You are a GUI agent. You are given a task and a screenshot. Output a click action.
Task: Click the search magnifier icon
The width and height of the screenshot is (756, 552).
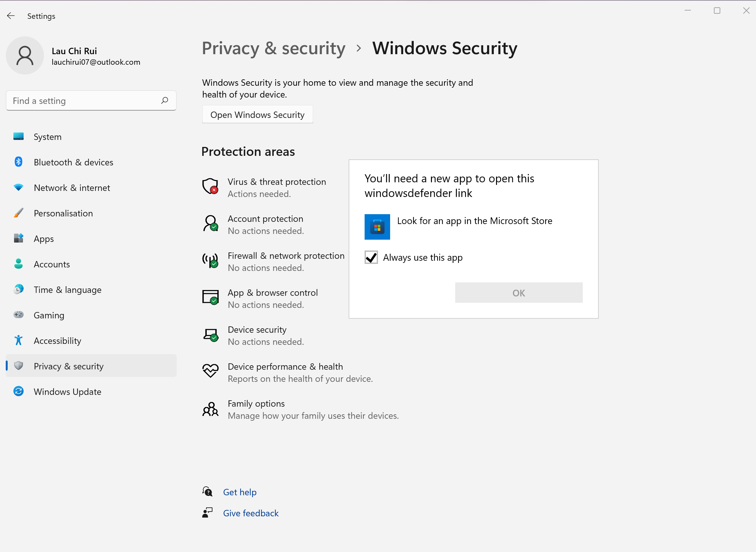(x=165, y=100)
